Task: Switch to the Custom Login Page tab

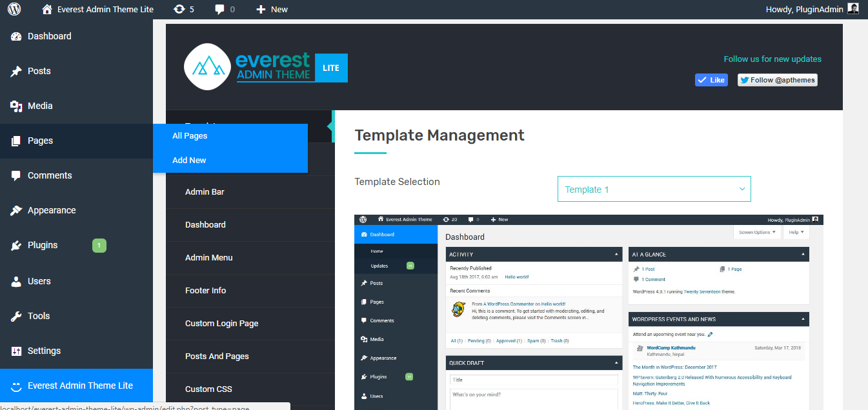Action: click(x=250, y=324)
